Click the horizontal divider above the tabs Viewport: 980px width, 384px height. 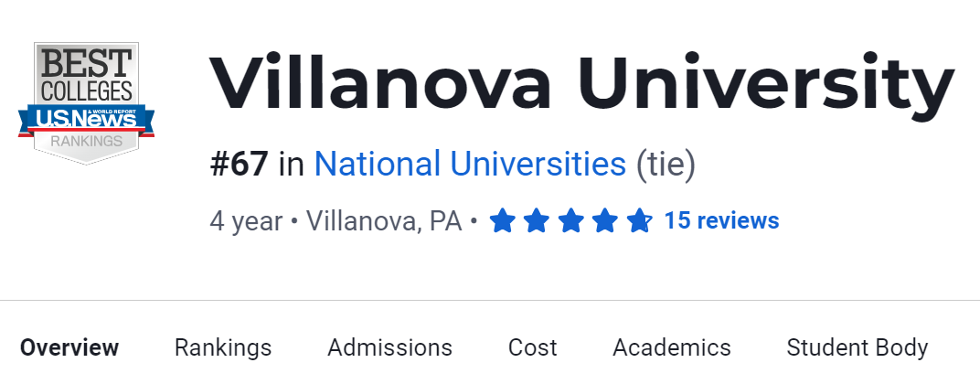point(490,300)
